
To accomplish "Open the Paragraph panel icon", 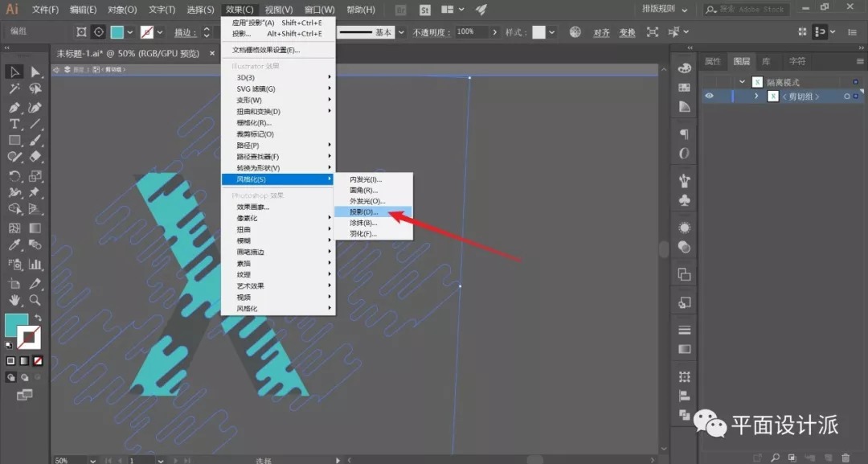I will coord(684,134).
